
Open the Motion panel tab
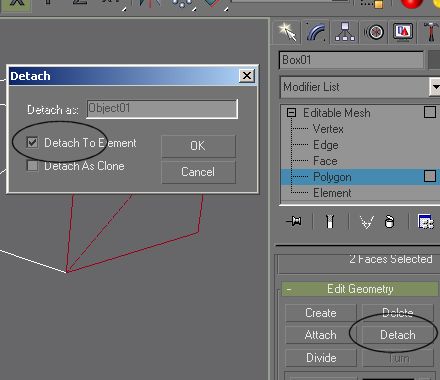(x=374, y=32)
